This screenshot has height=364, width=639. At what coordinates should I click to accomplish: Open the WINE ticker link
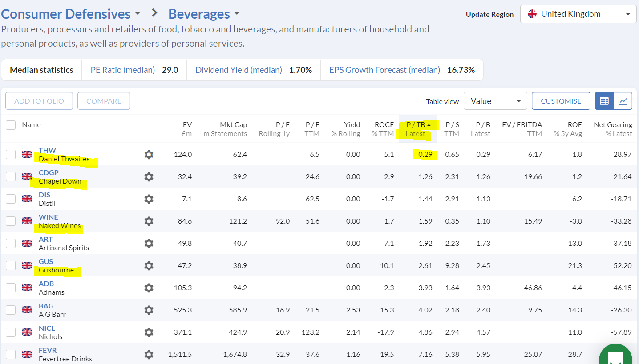click(48, 217)
